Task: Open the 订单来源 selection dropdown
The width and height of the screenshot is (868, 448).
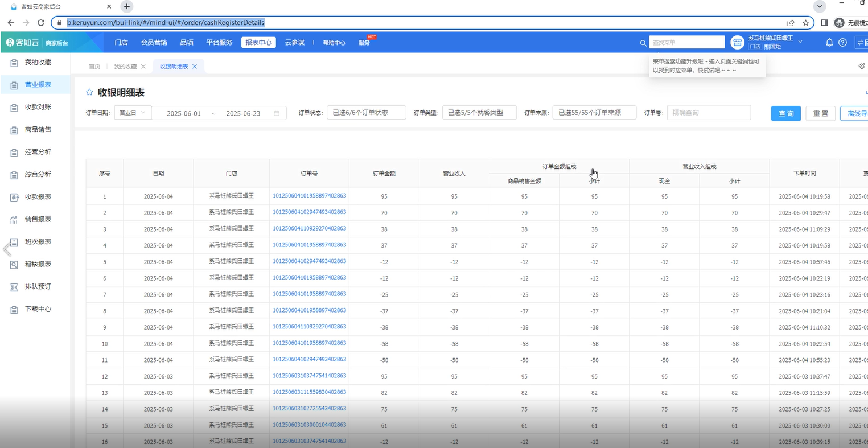Action: tap(594, 113)
